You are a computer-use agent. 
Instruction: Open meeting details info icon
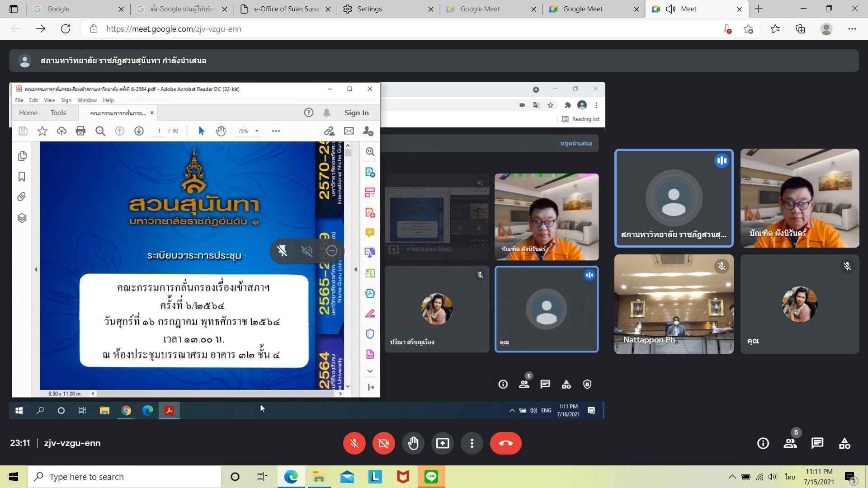coord(763,443)
